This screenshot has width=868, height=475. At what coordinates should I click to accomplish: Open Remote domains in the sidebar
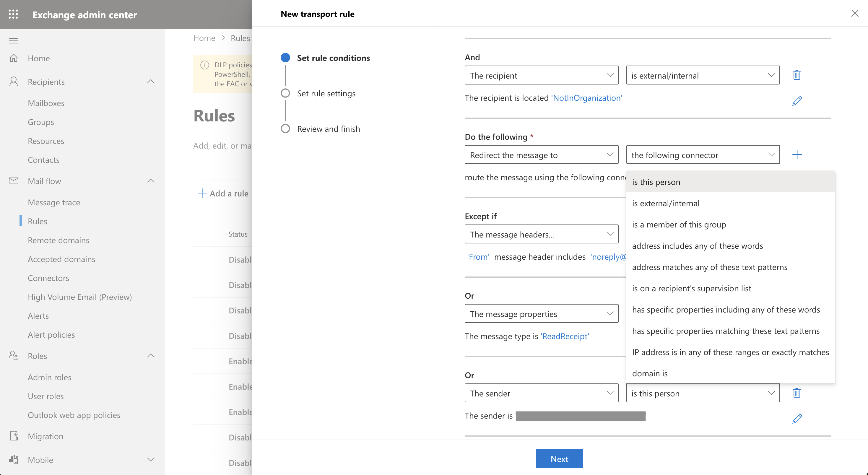click(x=58, y=240)
